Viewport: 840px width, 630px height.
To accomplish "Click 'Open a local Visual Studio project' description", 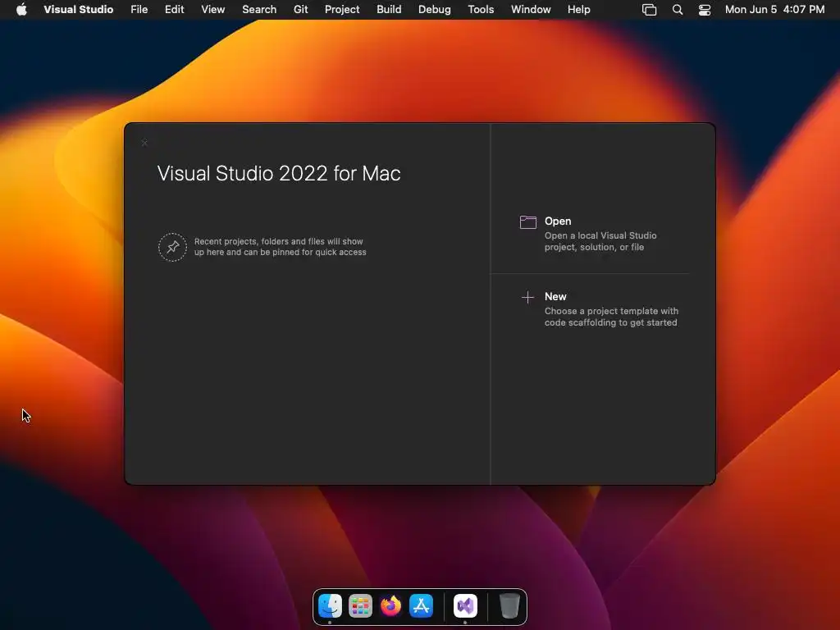I will tap(600, 241).
